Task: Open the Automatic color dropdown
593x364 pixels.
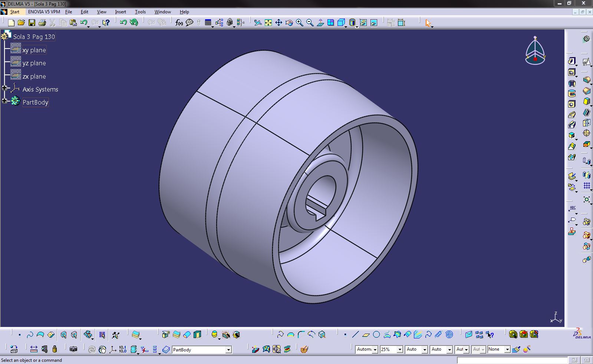Action: pyautogui.click(x=375, y=350)
